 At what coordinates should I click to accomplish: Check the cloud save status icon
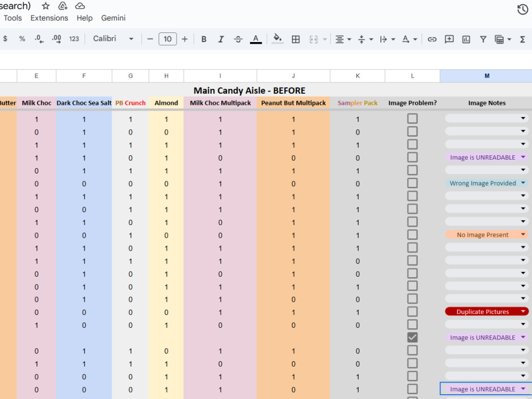[80, 6]
